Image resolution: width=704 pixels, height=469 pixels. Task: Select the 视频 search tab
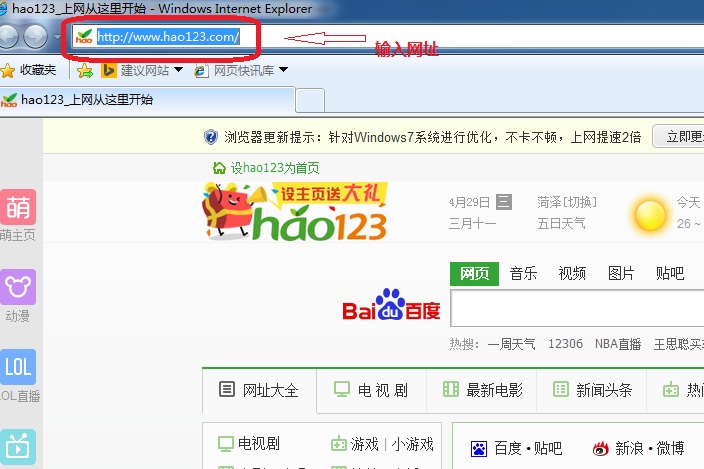click(x=572, y=273)
